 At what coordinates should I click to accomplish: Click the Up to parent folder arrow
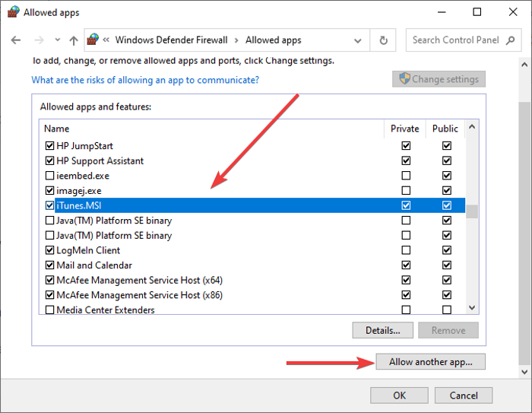point(73,40)
